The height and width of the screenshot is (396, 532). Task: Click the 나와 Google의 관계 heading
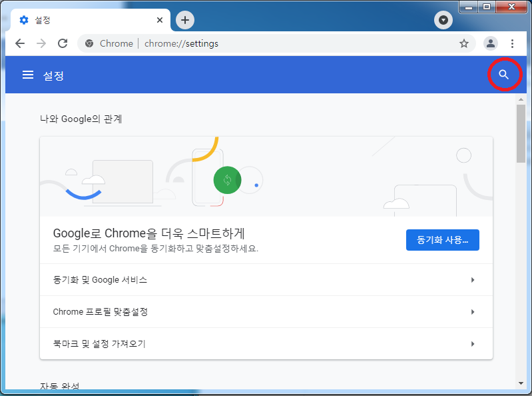click(81, 119)
